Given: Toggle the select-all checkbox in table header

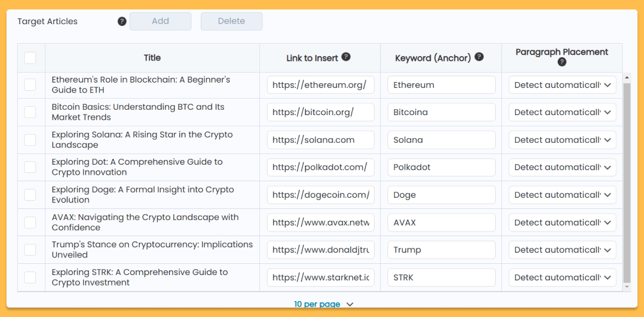Looking at the screenshot, I should click(x=30, y=58).
